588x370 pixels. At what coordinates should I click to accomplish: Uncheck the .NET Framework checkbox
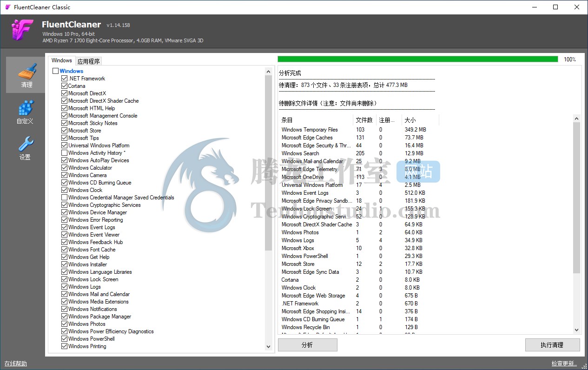click(65, 79)
